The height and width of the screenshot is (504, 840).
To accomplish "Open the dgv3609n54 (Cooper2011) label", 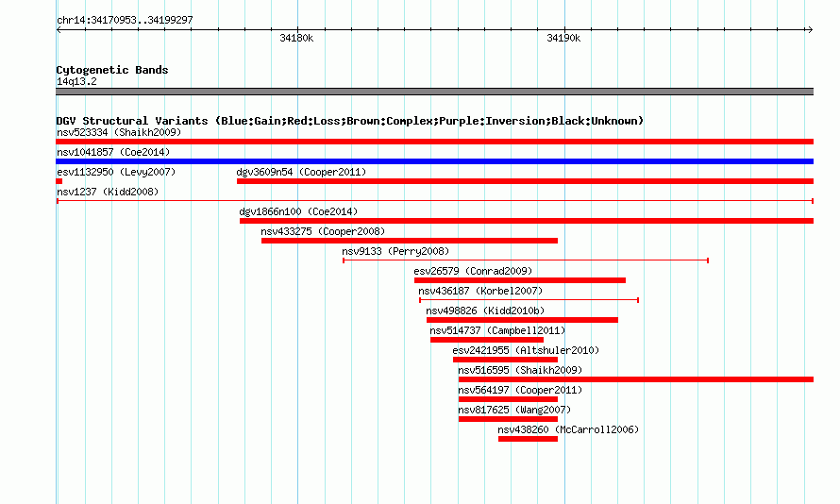I will [x=301, y=172].
